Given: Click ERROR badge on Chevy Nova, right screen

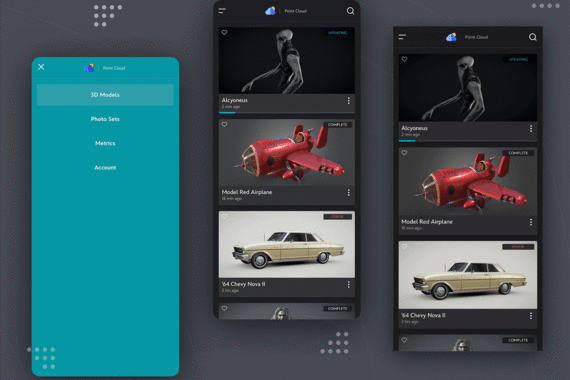Looking at the screenshot, I should coord(518,247).
